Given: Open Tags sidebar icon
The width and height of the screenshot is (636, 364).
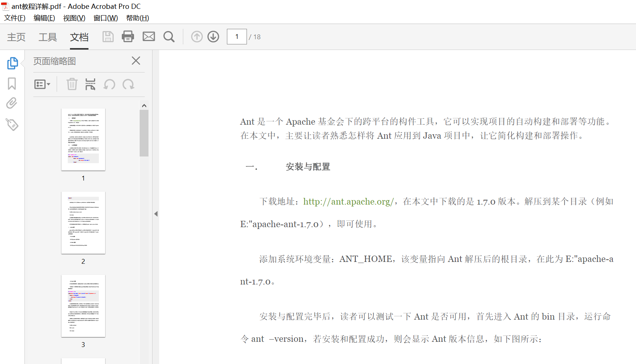Looking at the screenshot, I should pos(12,125).
